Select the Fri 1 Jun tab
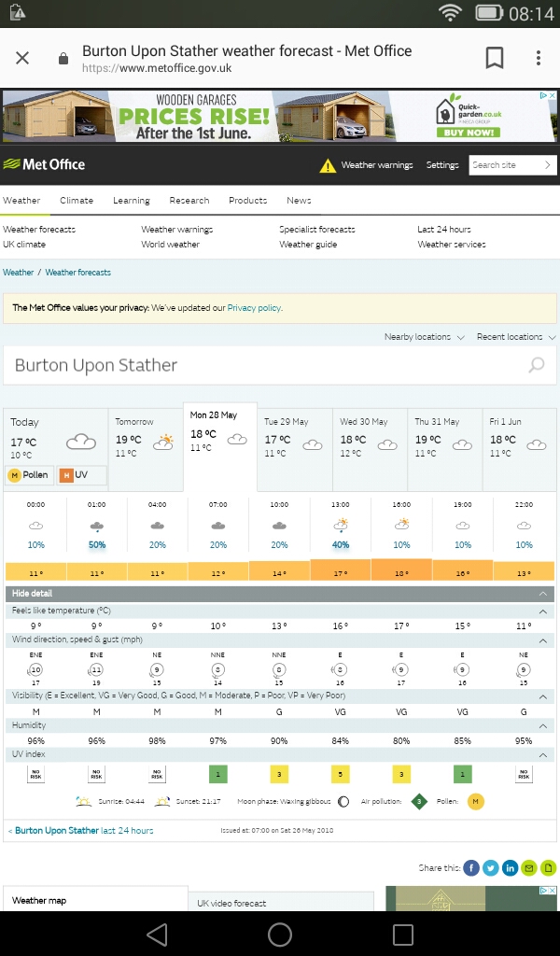This screenshot has height=956, width=560. pos(519,450)
